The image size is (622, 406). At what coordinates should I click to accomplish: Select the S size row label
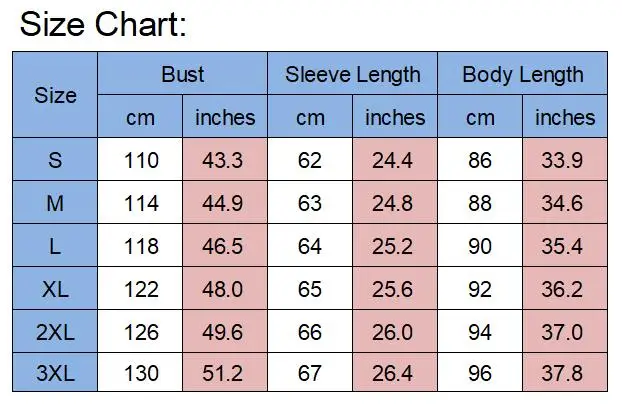pos(55,160)
